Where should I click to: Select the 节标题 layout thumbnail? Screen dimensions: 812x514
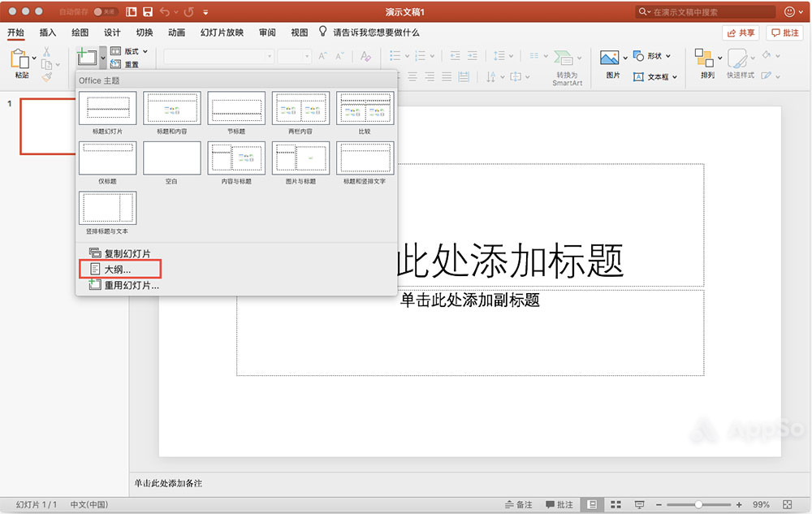click(x=236, y=108)
